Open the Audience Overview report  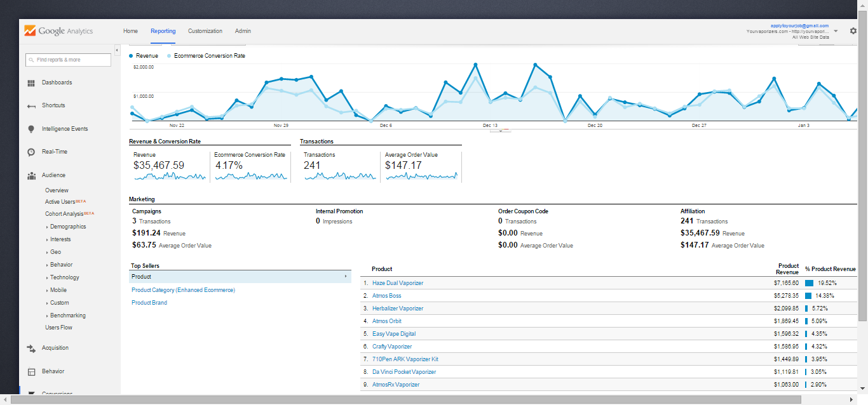pos(57,190)
